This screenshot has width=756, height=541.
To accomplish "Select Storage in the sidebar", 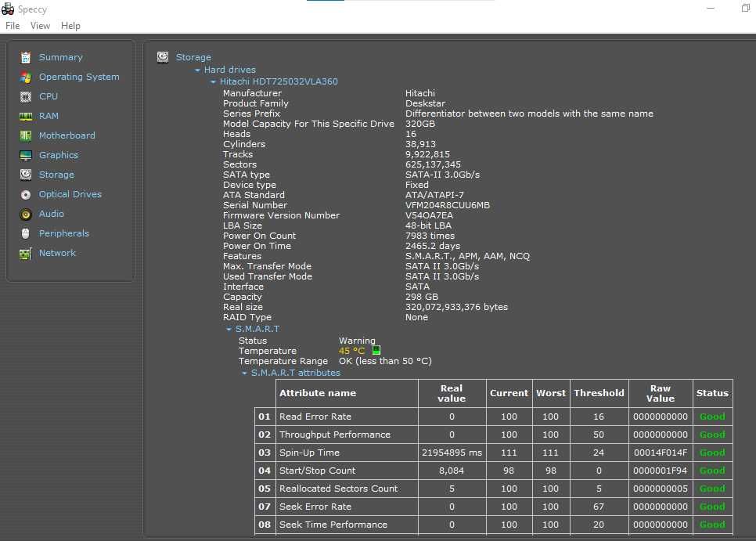I will (56, 175).
